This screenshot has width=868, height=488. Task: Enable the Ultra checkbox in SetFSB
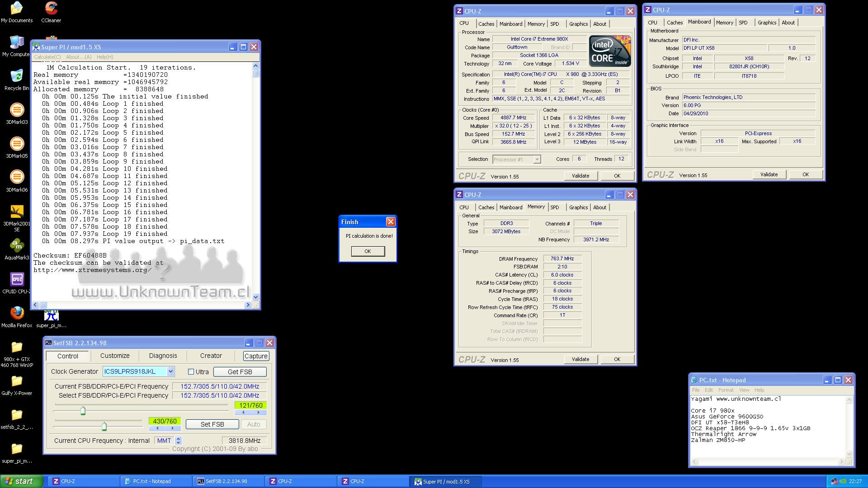[191, 372]
